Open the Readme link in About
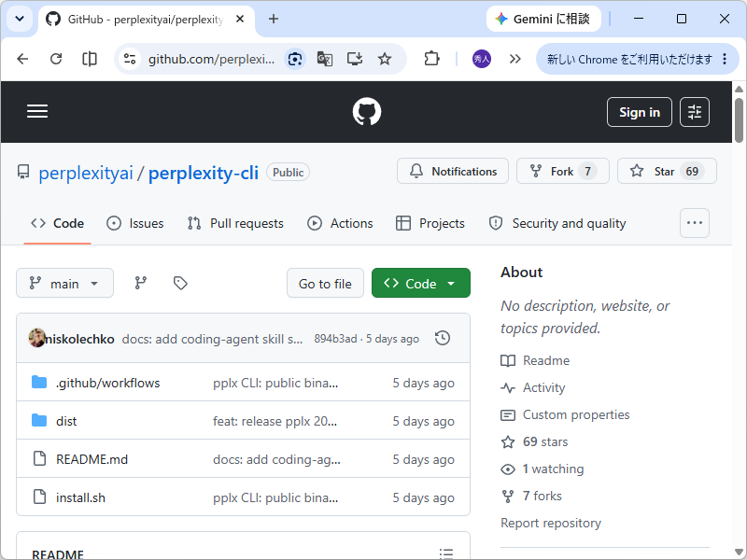Image resolution: width=747 pixels, height=560 pixels. [x=535, y=360]
